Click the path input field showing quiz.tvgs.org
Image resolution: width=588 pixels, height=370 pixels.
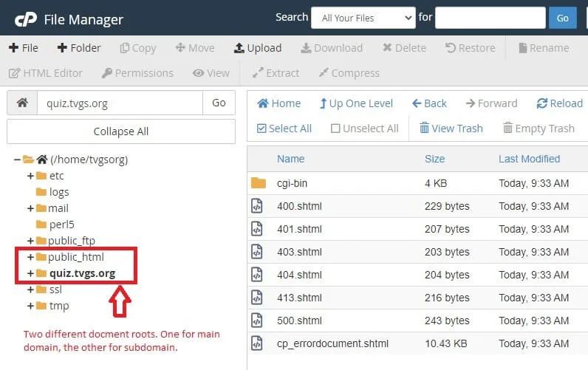[x=120, y=103]
